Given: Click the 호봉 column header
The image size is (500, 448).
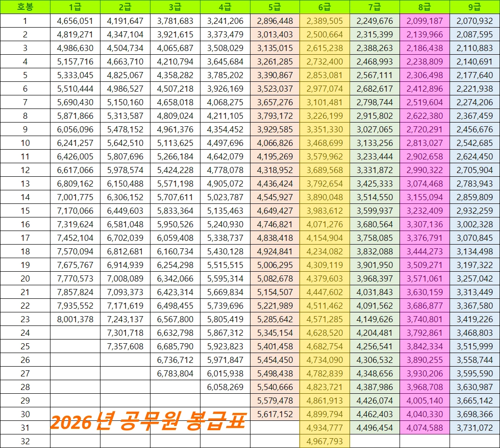Looking at the screenshot, I should (25, 7).
